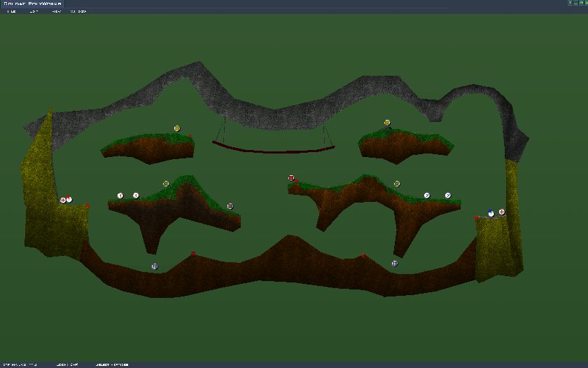Click yellow marker above upper-left floating platform

[177, 128]
